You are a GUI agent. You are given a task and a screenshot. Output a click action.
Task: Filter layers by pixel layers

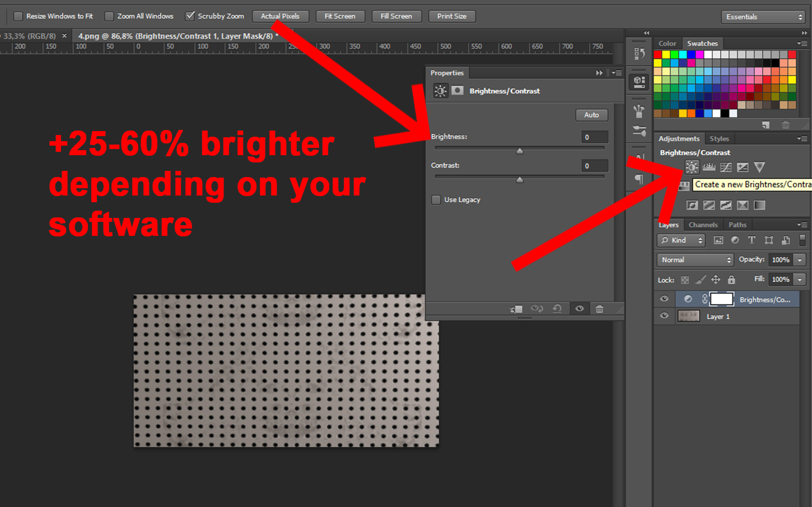point(718,240)
